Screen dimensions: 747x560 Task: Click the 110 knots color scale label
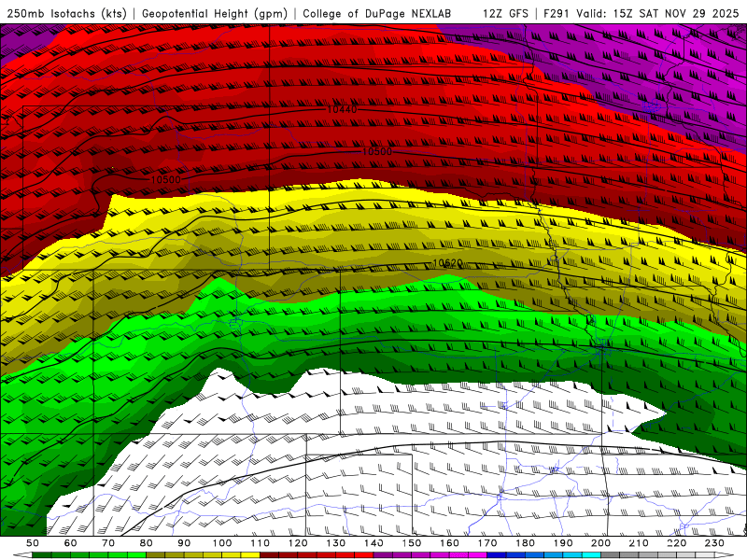pyautogui.click(x=260, y=543)
